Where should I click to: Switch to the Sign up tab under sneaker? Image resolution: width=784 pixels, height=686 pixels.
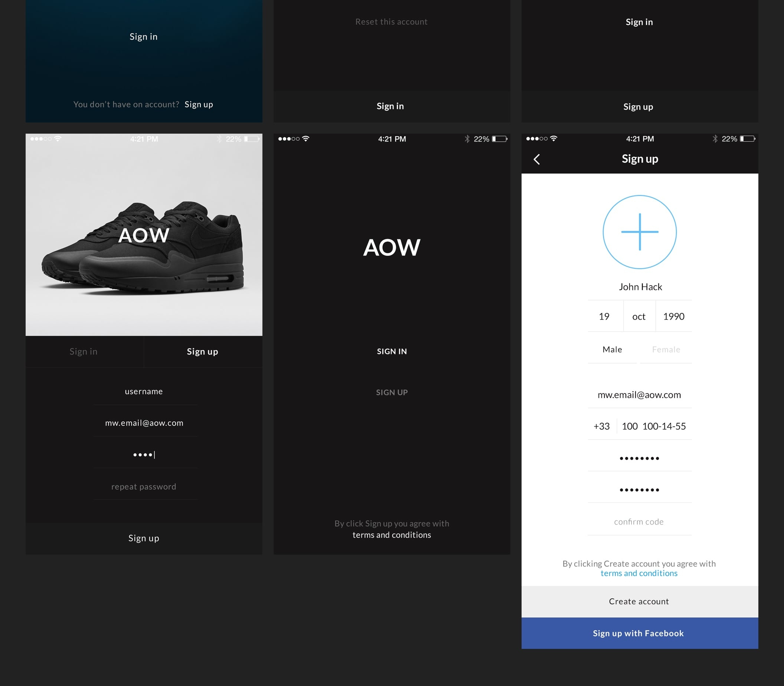click(203, 352)
